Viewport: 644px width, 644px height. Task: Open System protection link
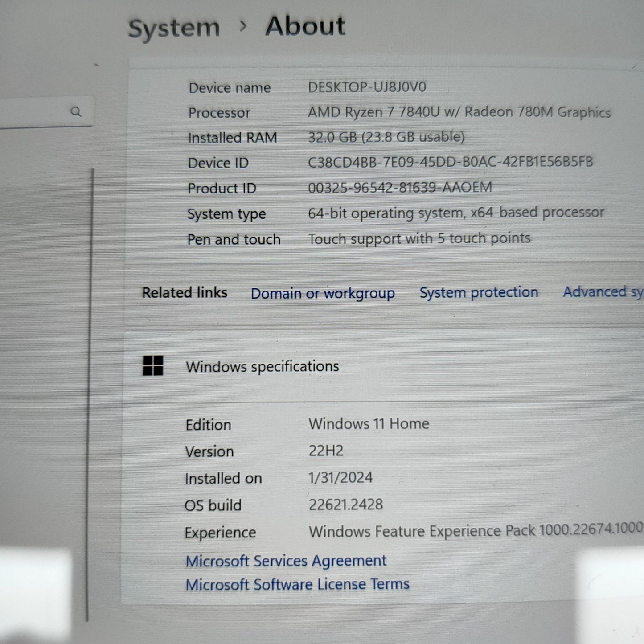(479, 292)
